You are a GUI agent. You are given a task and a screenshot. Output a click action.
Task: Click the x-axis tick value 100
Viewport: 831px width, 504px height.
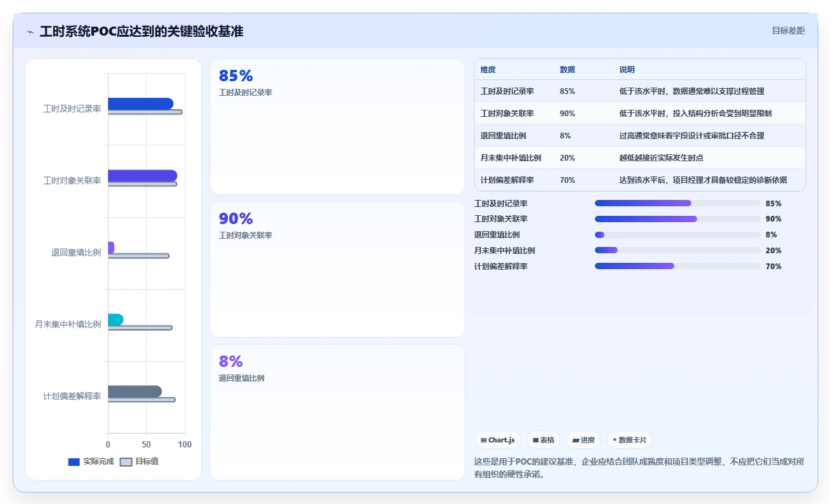185,444
